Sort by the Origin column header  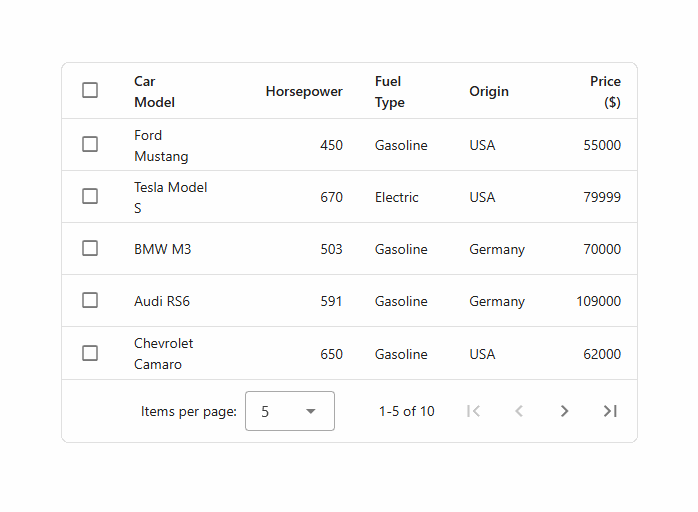(489, 91)
